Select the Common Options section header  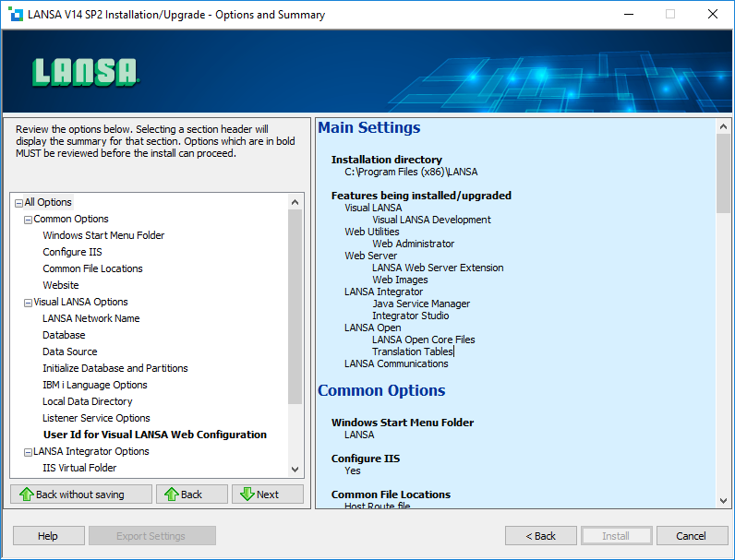coord(71,219)
